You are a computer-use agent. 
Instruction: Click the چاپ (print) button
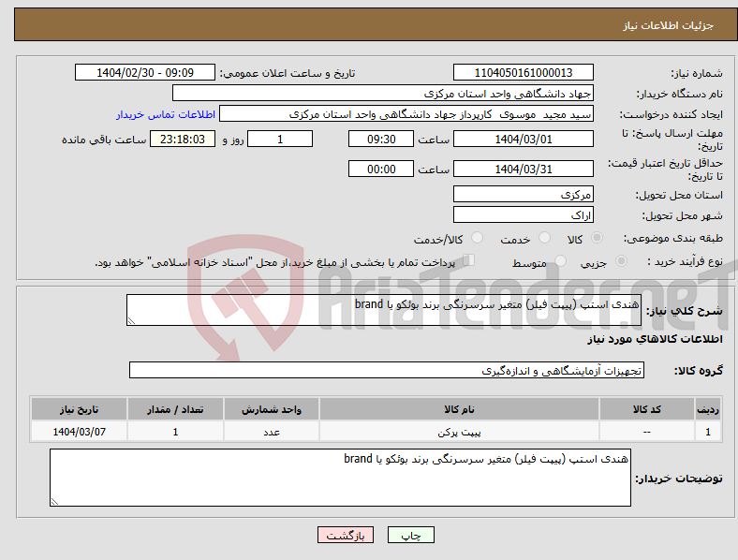click(x=411, y=535)
